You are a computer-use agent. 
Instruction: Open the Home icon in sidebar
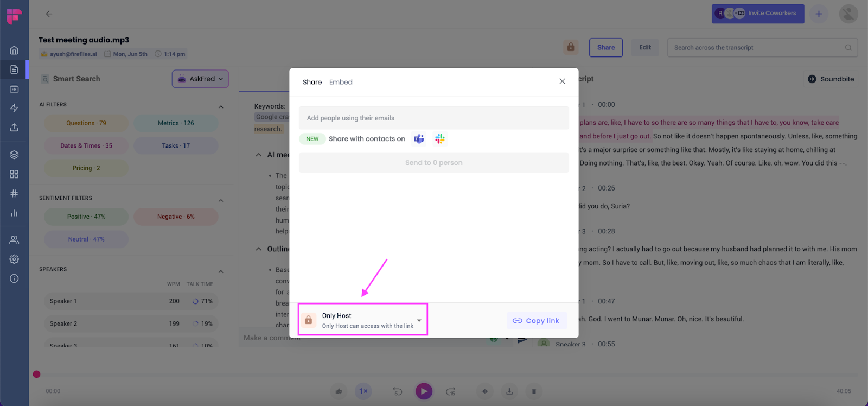click(x=14, y=50)
